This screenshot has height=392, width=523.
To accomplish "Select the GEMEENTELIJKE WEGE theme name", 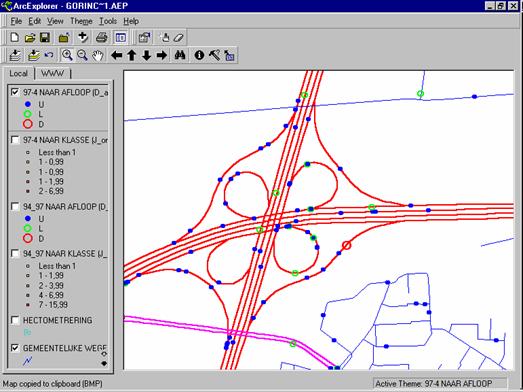I will pyautogui.click(x=65, y=348).
